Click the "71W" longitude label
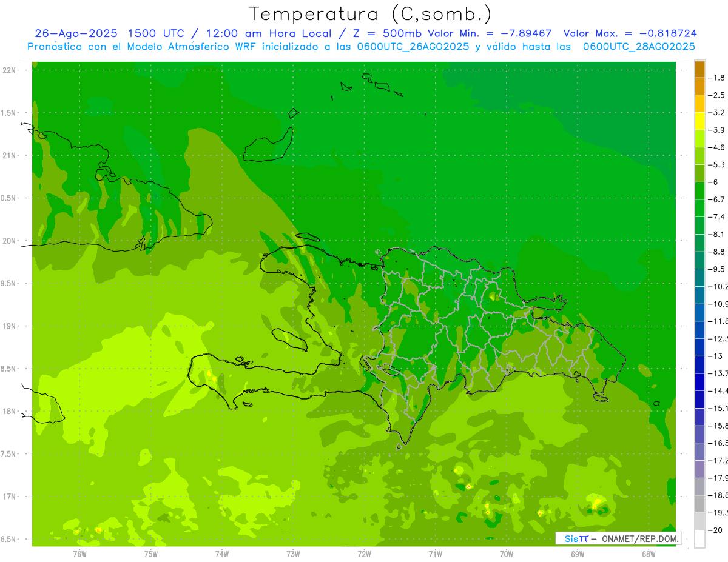This screenshot has width=728, height=562. coord(435,554)
